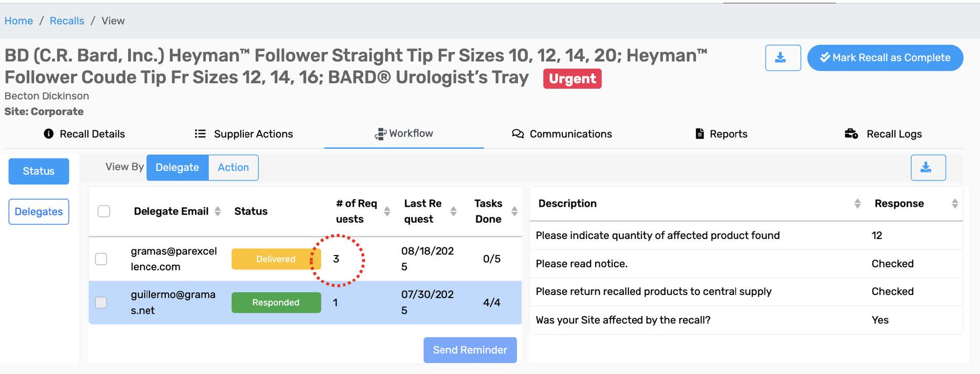
Task: Check the box for guillermo@gramas.net row
Action: [x=101, y=302]
